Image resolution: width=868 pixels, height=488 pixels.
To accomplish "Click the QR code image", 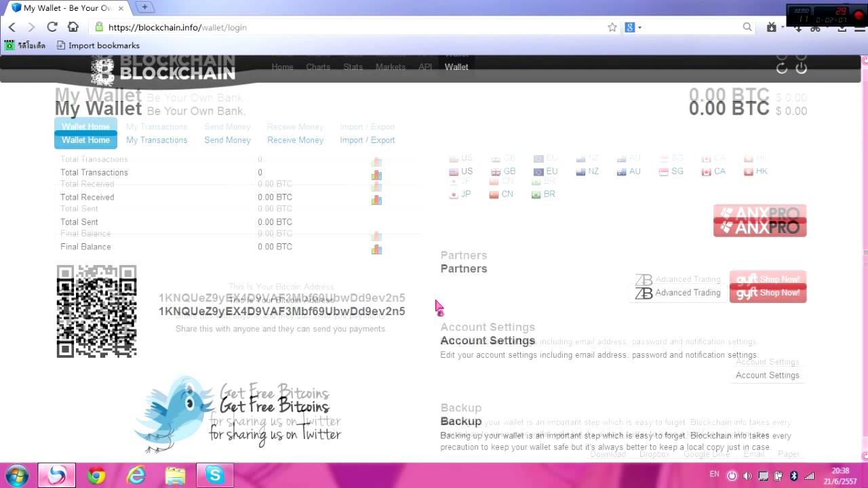I will [x=96, y=311].
